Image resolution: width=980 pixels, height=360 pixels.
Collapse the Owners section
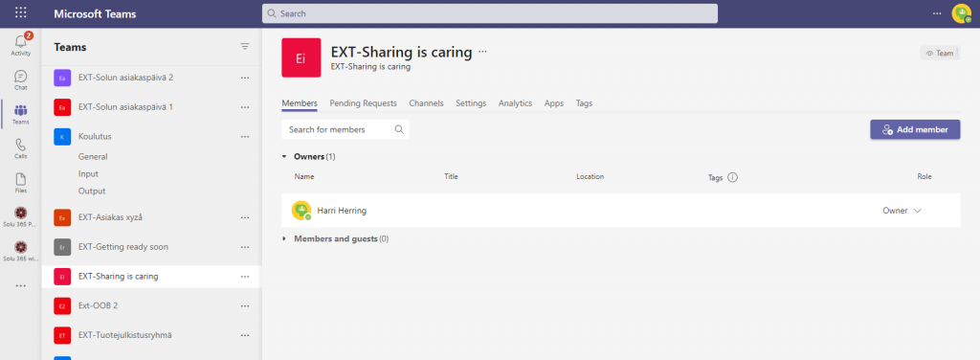(x=283, y=156)
